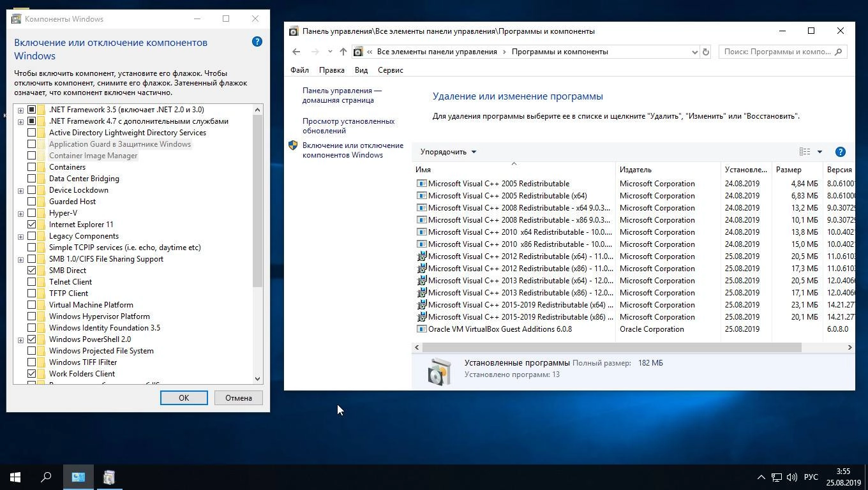
Task: Click icon of Visual C++ 2015-2019 Redistributable (x86)
Action: [421, 317]
